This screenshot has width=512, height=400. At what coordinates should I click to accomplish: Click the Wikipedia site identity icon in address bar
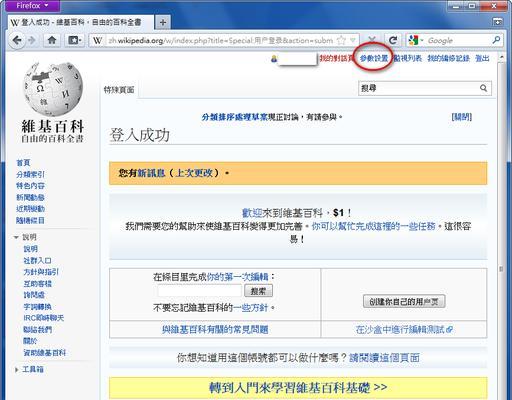(x=97, y=40)
